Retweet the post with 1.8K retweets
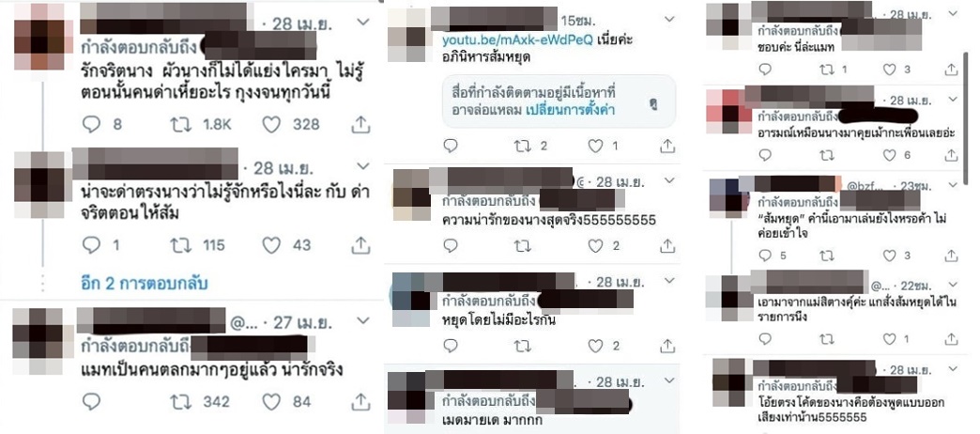Screen dimensions: 980x434 tap(181, 124)
